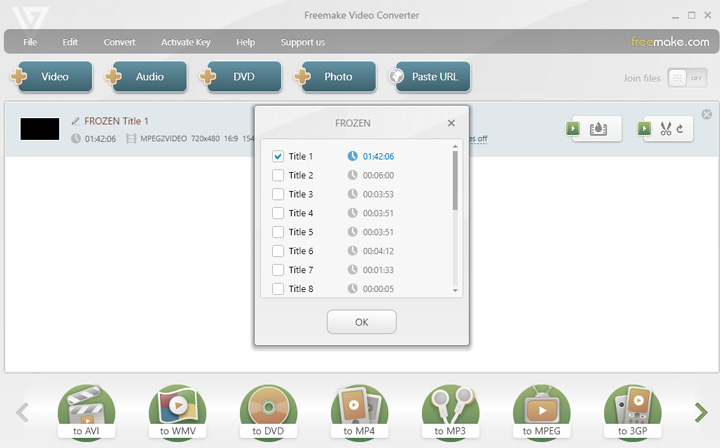Click the black video thumbnail of FROZEN
This screenshot has width=720, height=448.
pos(39,129)
